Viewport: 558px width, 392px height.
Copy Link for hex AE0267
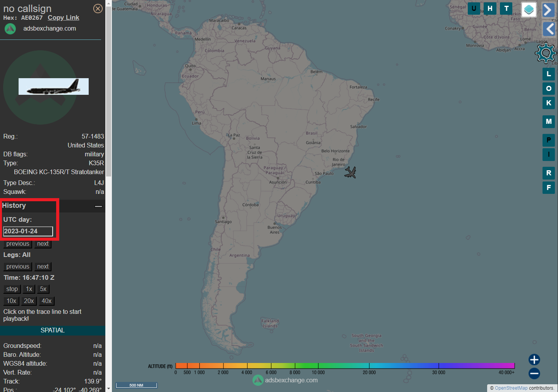coord(64,18)
